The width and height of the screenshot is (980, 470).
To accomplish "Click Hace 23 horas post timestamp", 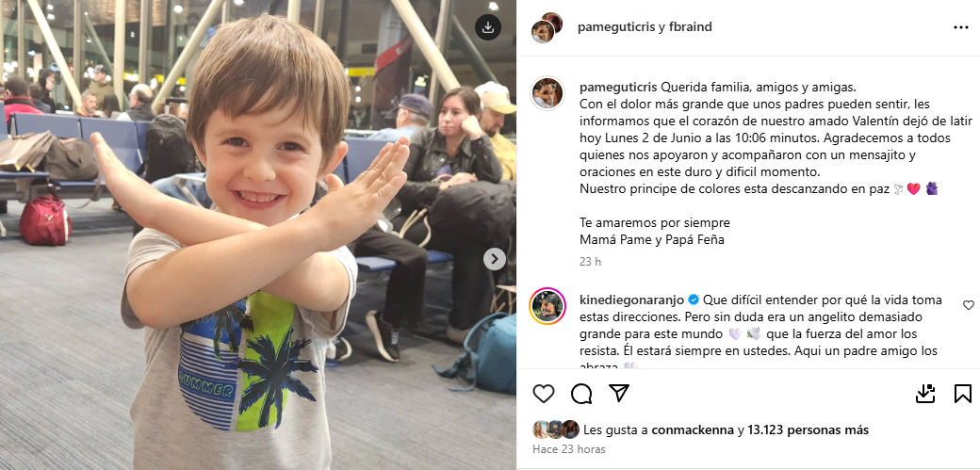I will tap(569, 448).
